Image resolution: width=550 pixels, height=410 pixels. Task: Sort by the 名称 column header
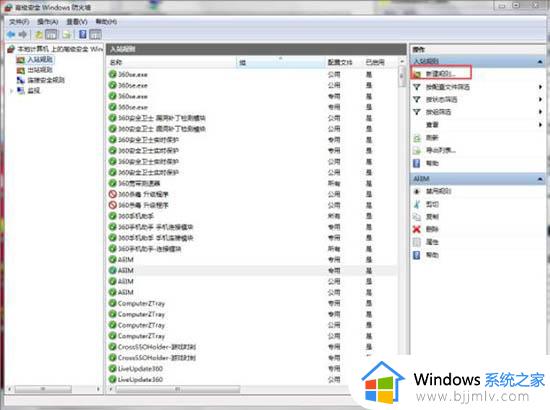click(x=172, y=62)
